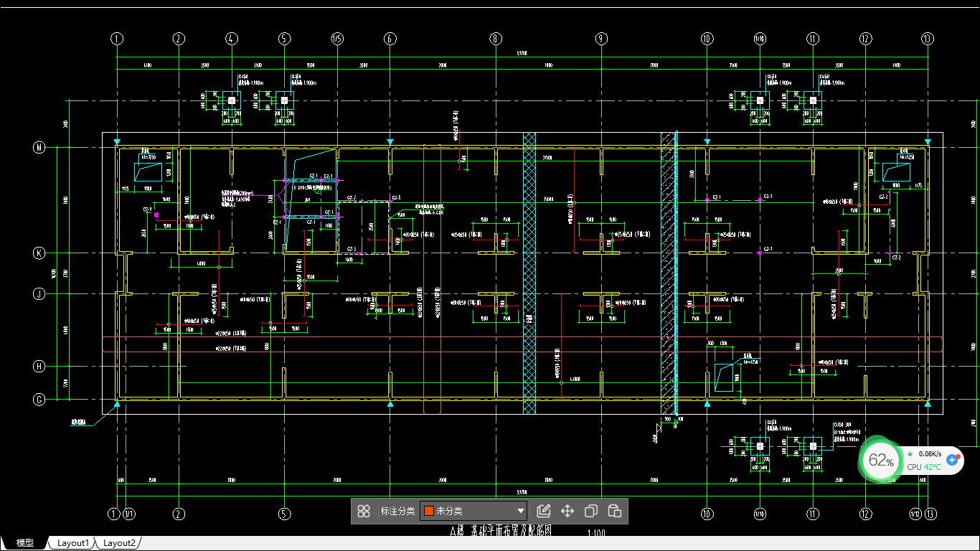The height and width of the screenshot is (551, 980).
Task: Click the orange 未分类 color swatch
Action: 429,511
